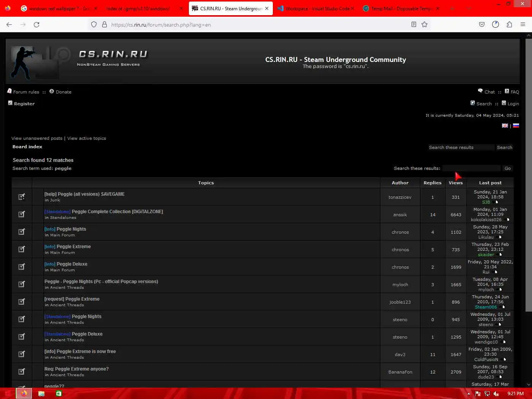532x399 pixels.
Task: Go to Board index
Action: (27, 147)
